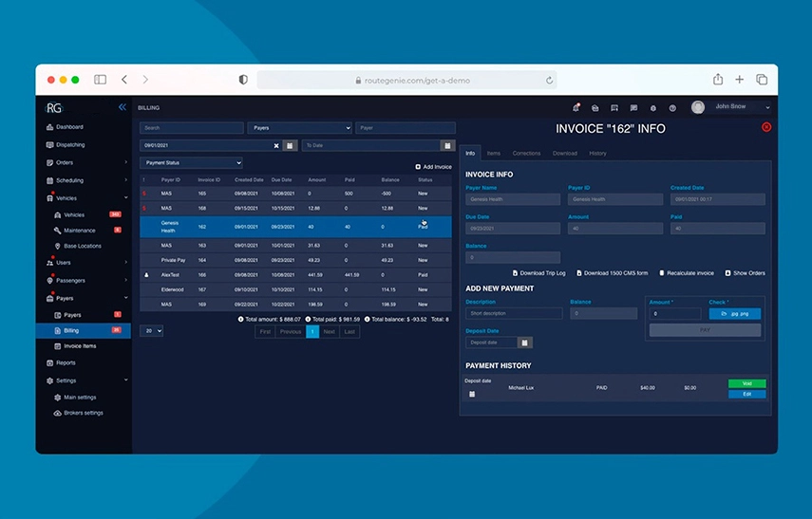The height and width of the screenshot is (519, 812).
Task: Select the invoice Info tab
Action: point(470,153)
